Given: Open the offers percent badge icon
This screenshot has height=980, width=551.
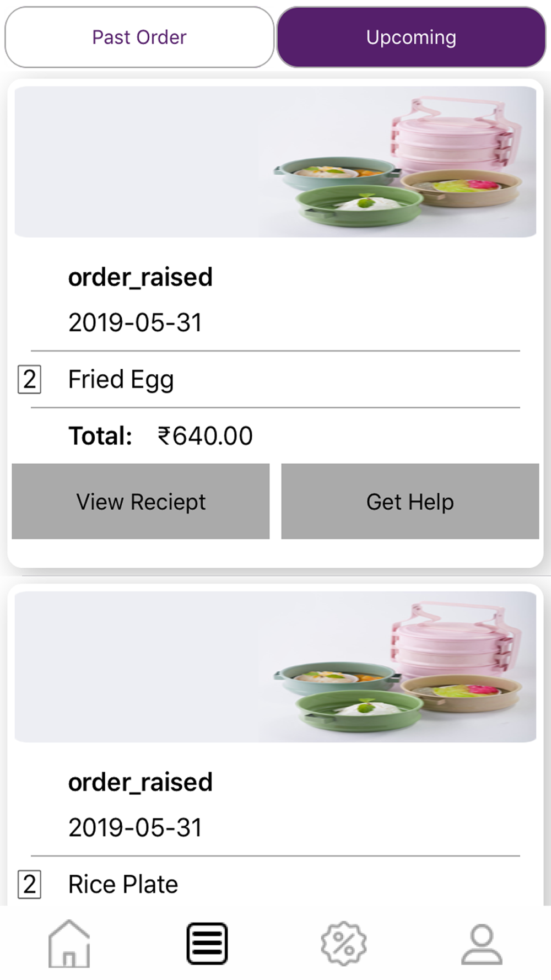Looking at the screenshot, I should coord(344,943).
